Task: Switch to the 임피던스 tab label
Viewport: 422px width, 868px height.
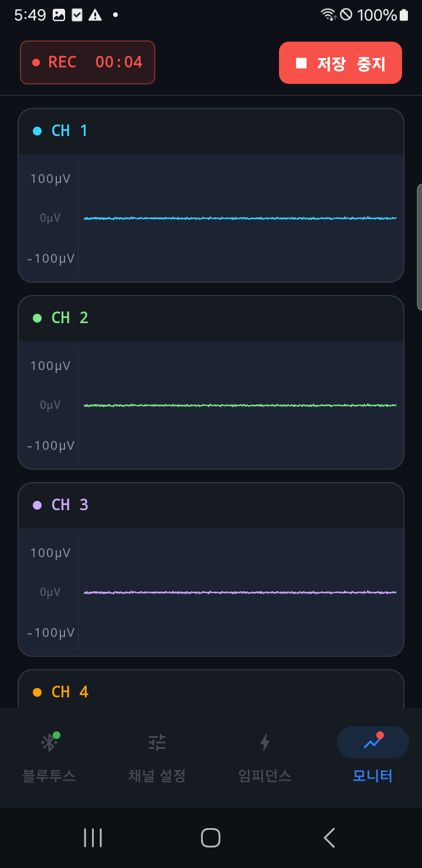Action: coord(265,776)
